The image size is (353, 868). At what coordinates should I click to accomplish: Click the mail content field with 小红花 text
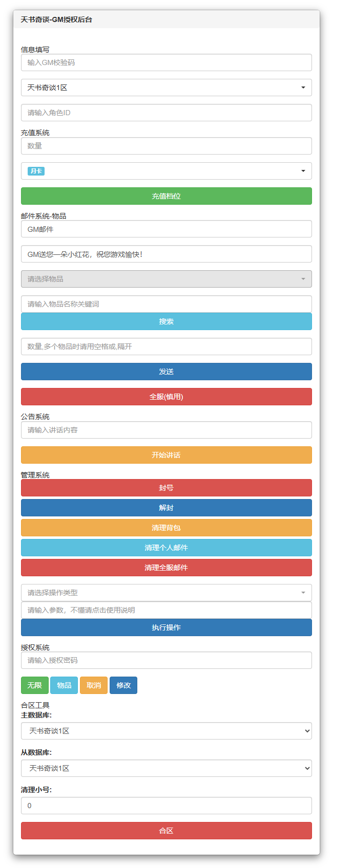pos(166,254)
